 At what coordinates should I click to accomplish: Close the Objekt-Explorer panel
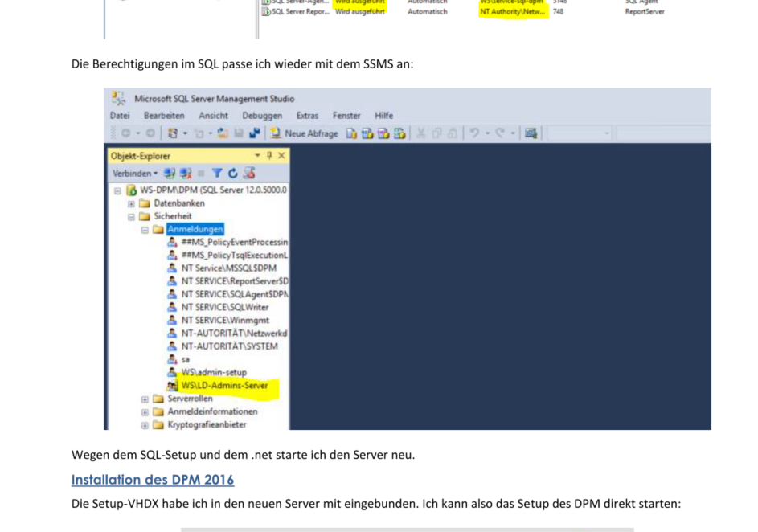[x=281, y=155]
